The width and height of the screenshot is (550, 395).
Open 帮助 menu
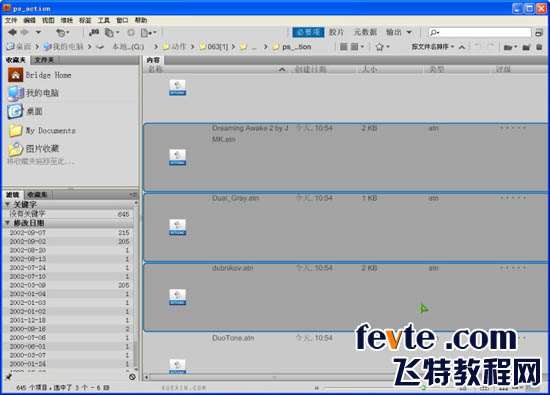coord(141,20)
